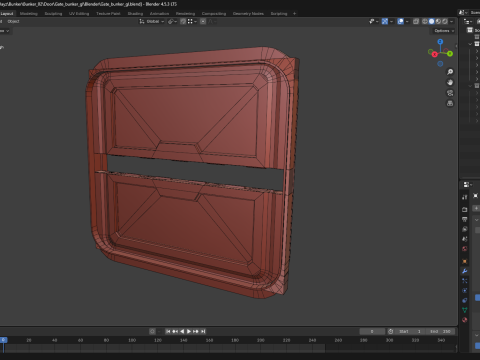The height and width of the screenshot is (360, 480).
Task: Open the pivot point dropdown
Action: click(x=172, y=21)
